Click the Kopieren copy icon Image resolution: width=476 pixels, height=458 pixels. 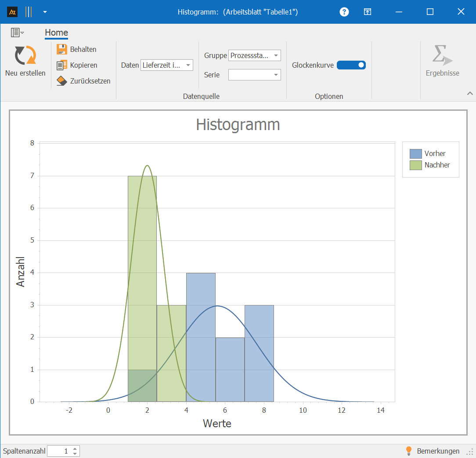point(62,65)
